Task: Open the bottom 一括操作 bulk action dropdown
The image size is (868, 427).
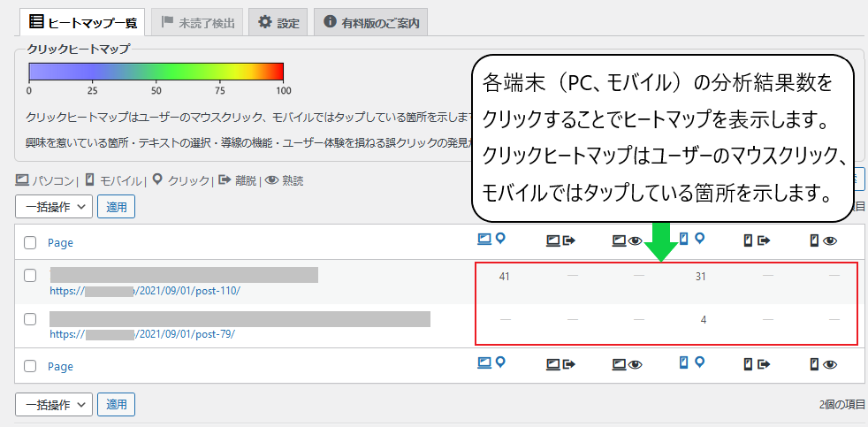Action: click(54, 404)
